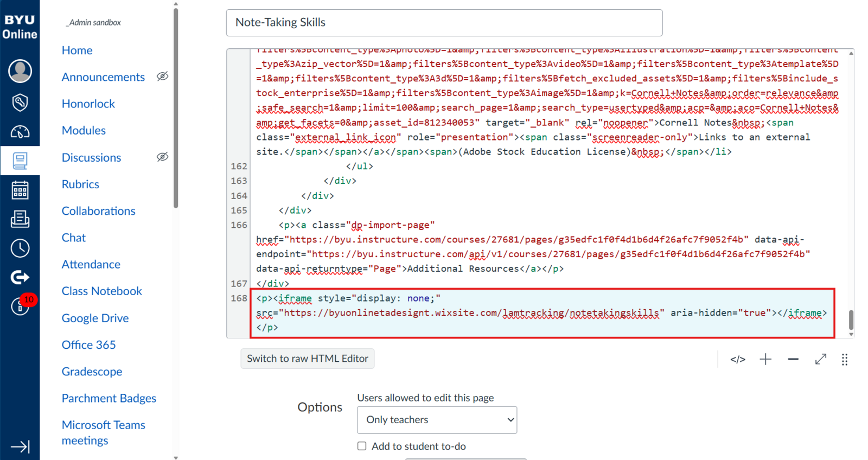The width and height of the screenshot is (868, 460).
Task: Open Modules in course menu
Action: (84, 131)
